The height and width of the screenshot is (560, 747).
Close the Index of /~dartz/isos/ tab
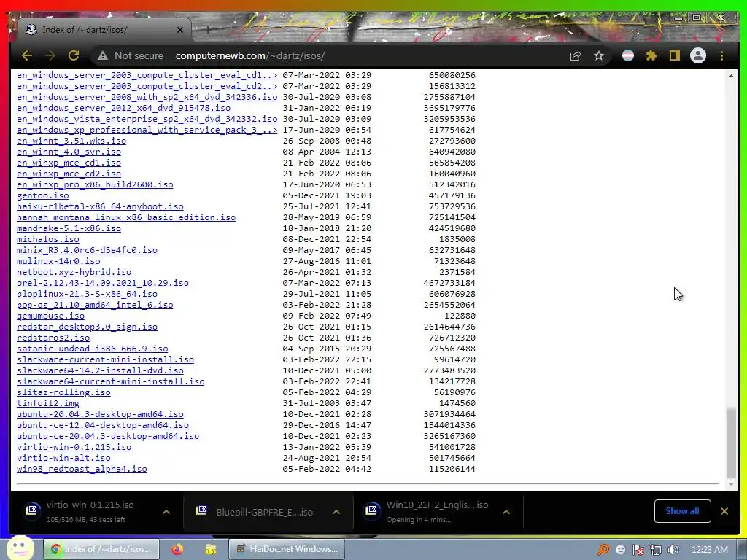pyautogui.click(x=180, y=29)
